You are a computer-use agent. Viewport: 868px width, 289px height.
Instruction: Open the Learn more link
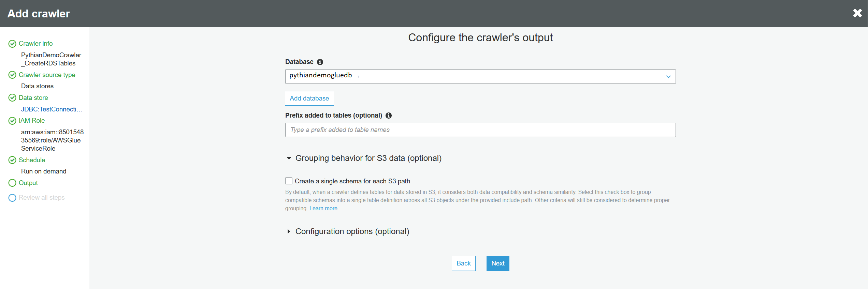[323, 209]
